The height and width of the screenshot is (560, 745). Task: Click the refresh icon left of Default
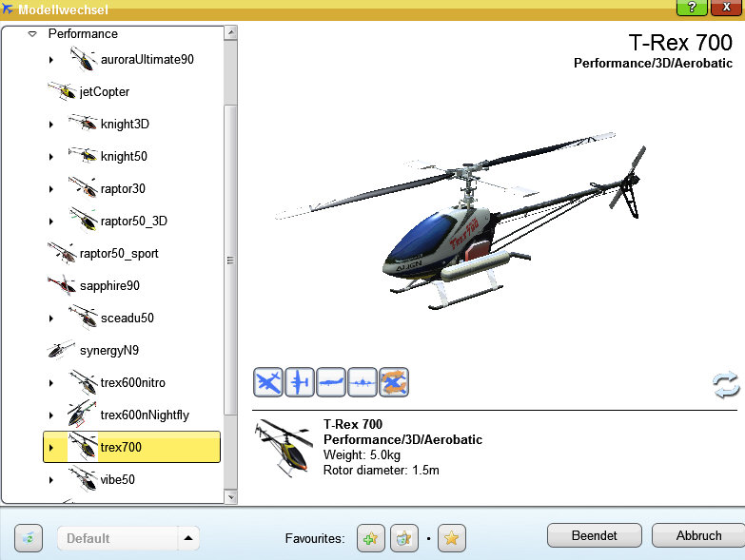point(29,538)
